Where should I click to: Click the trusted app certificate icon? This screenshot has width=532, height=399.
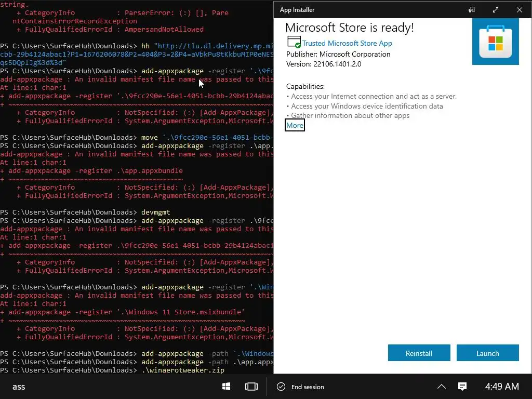coord(294,42)
